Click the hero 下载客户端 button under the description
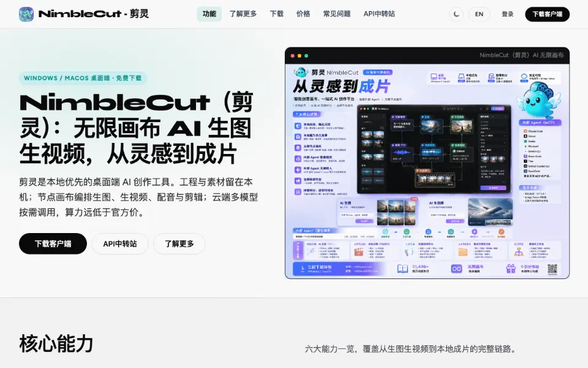 pyautogui.click(x=53, y=243)
